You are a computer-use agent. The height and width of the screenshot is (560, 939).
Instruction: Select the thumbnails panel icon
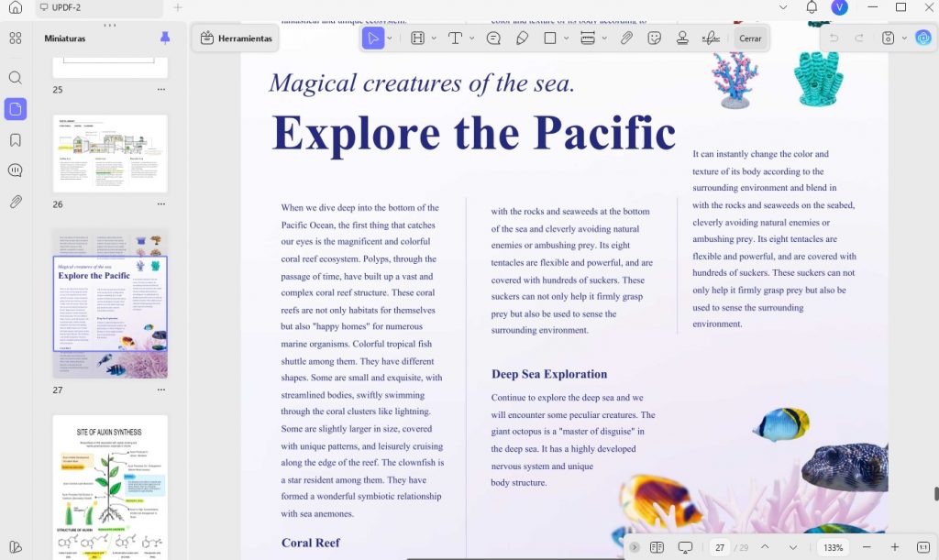(x=16, y=109)
